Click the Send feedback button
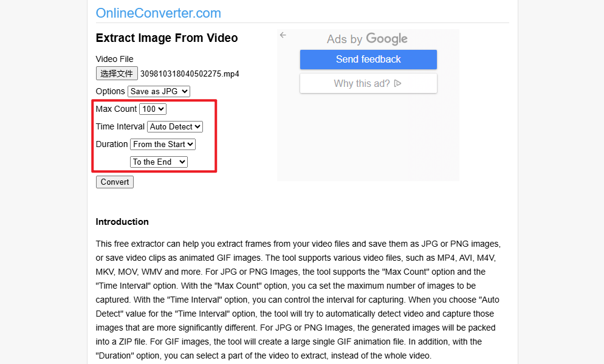 click(x=368, y=60)
